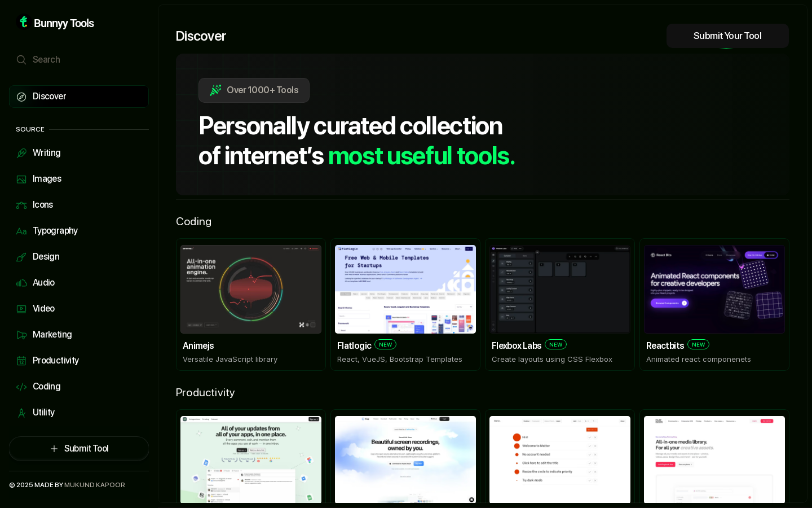
Task: Open the Mukund Kapoor credit link
Action: tap(95, 485)
